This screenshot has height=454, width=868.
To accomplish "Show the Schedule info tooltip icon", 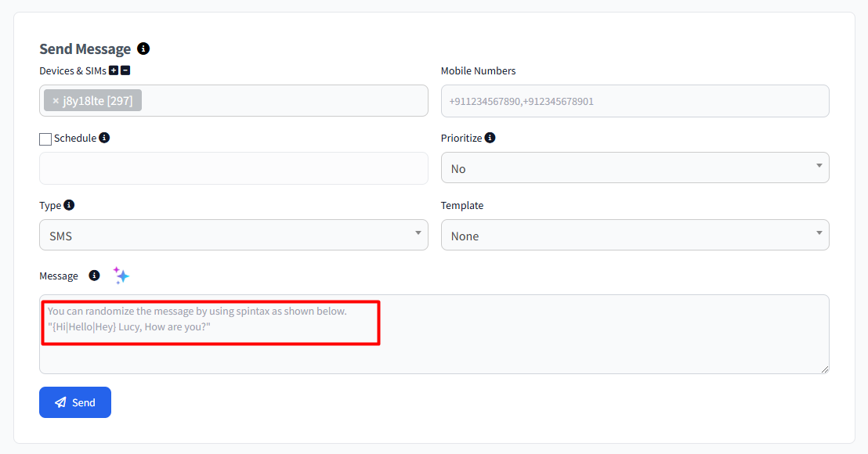I will pyautogui.click(x=104, y=138).
